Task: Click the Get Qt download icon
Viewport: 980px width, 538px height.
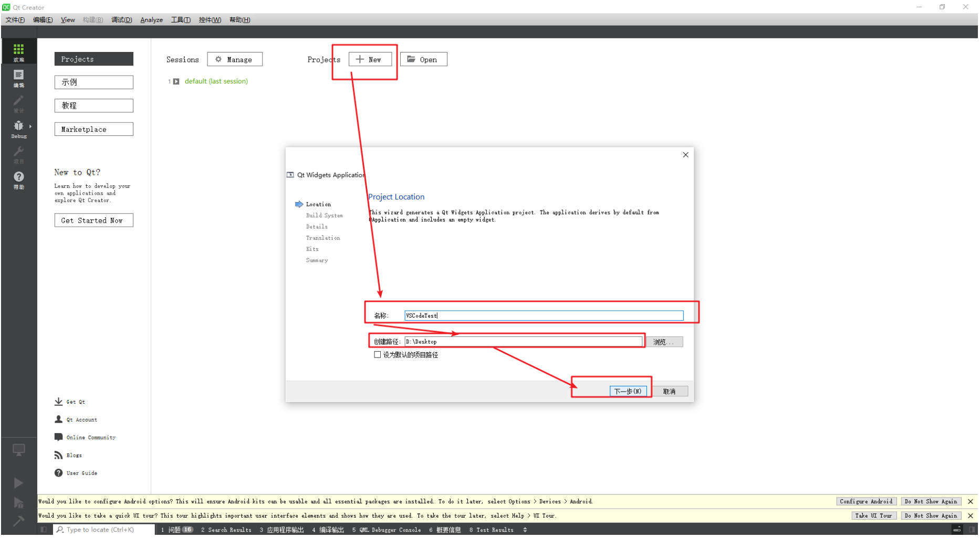Action: [x=58, y=402]
